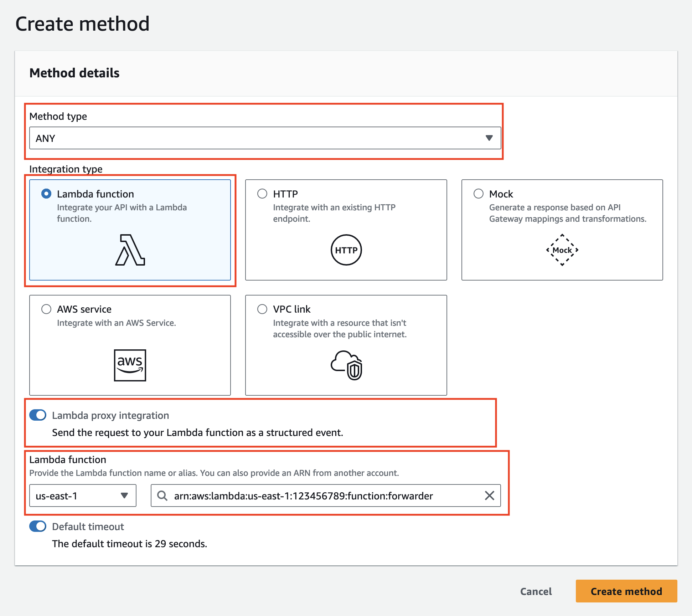Select the Lambda function radio button
This screenshot has height=616, width=692.
[46, 194]
